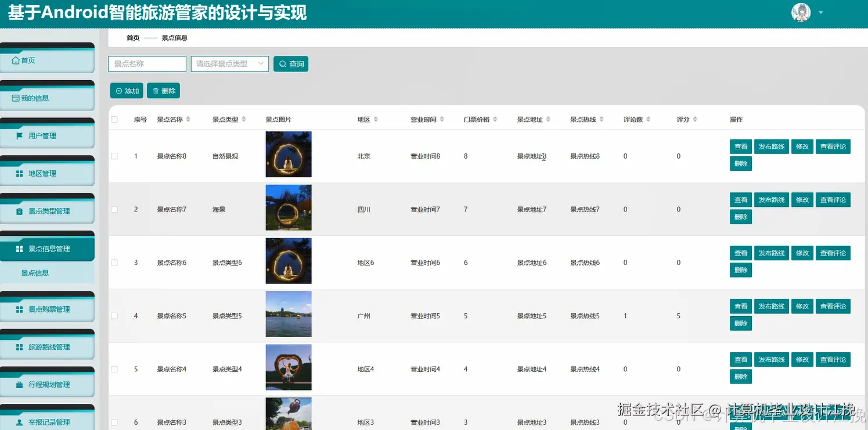The image size is (868, 430).
Task: Click the trash icon in 删除 toolbar button
Action: point(156,91)
